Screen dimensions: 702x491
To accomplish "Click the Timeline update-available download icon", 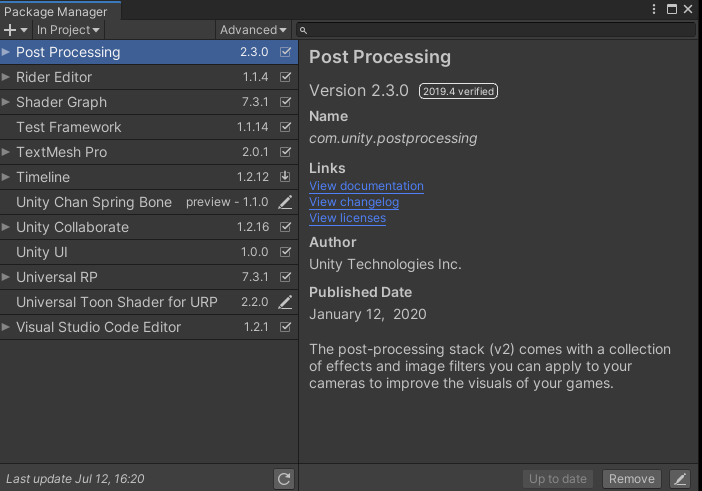I will point(285,177).
